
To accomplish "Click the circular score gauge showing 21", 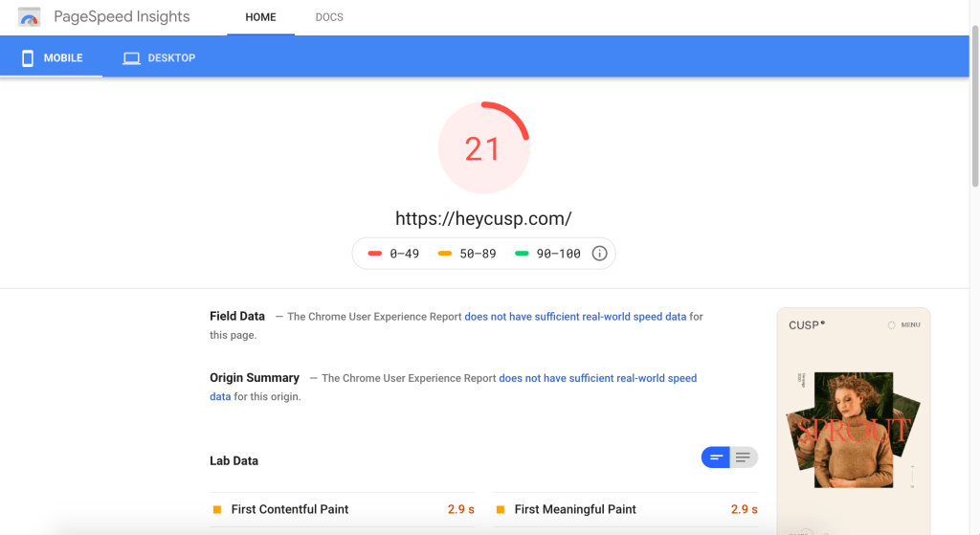I will pyautogui.click(x=483, y=148).
